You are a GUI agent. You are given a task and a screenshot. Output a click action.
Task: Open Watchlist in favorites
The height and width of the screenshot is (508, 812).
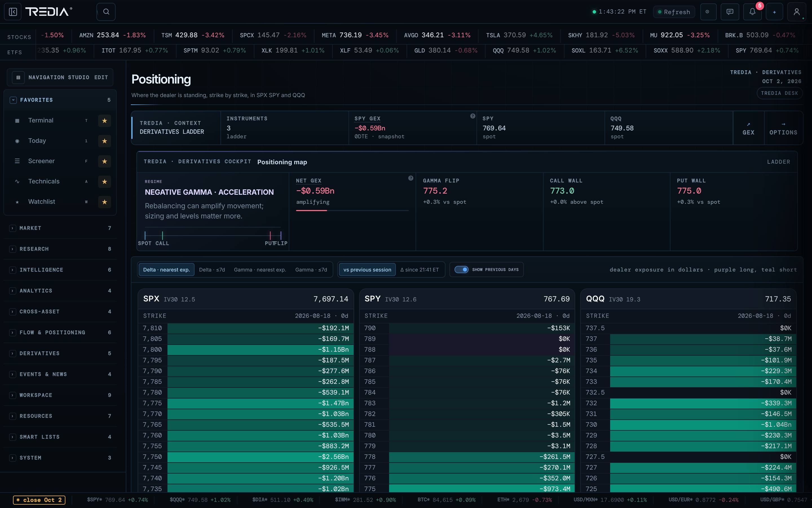[x=42, y=202]
